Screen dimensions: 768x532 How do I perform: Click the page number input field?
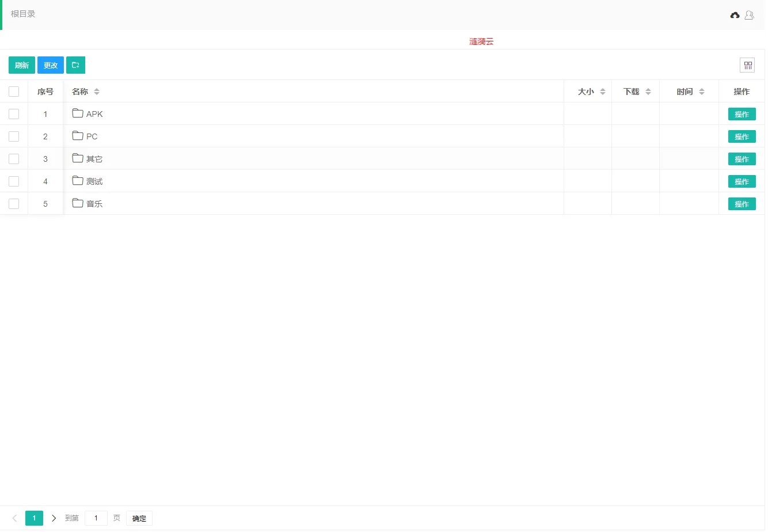(x=96, y=518)
